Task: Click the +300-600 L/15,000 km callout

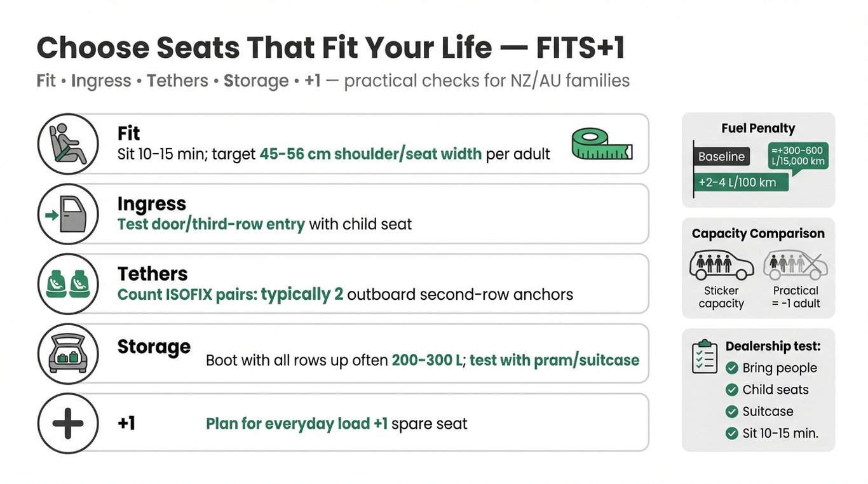Action: coord(798,156)
